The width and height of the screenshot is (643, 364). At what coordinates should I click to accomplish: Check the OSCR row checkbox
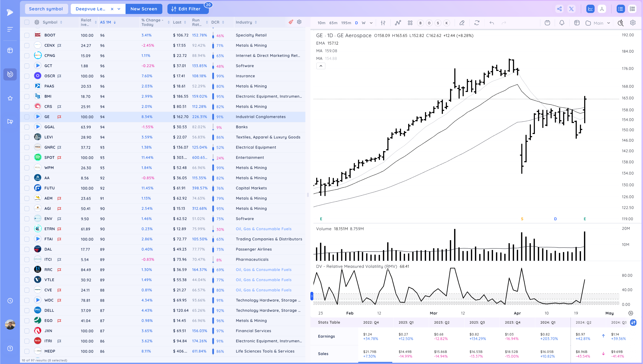coord(27,76)
